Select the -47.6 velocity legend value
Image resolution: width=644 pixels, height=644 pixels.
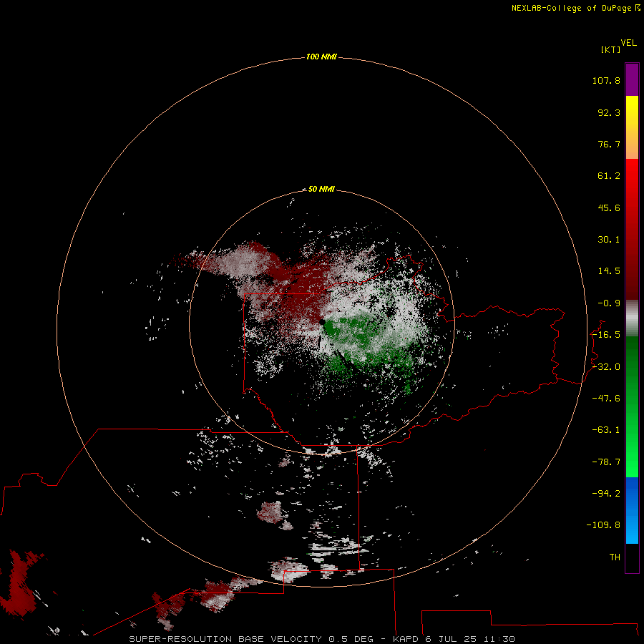tap(606, 399)
